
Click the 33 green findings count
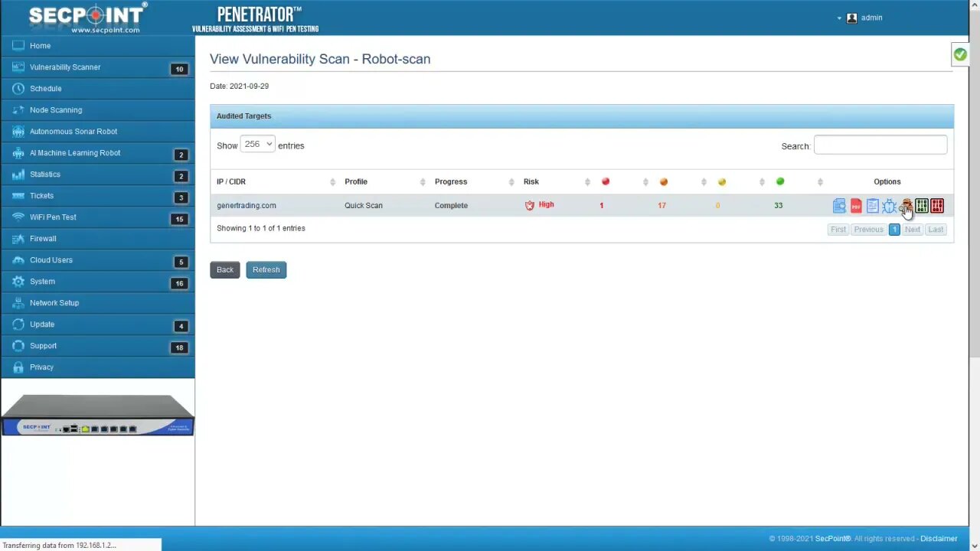click(778, 205)
